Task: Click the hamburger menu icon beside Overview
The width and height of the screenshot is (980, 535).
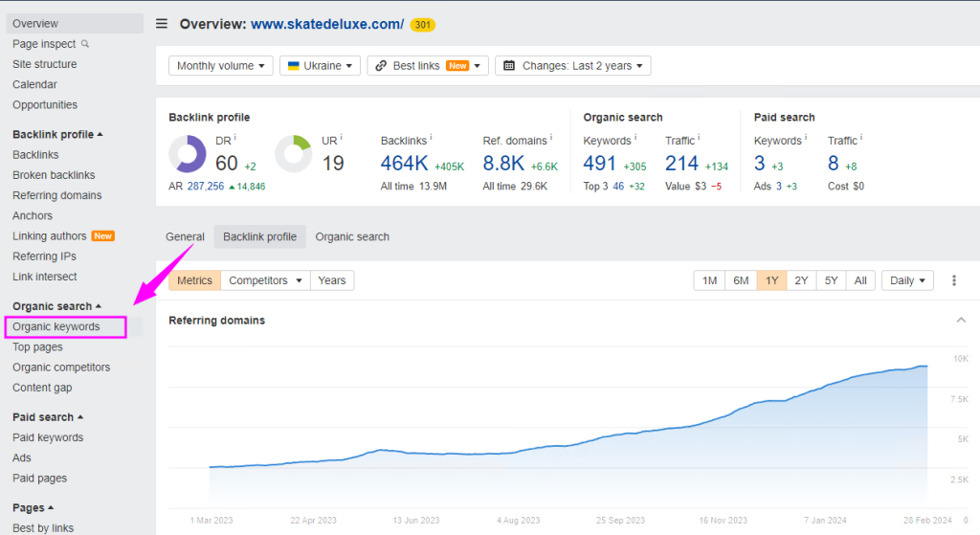Action: (x=162, y=24)
